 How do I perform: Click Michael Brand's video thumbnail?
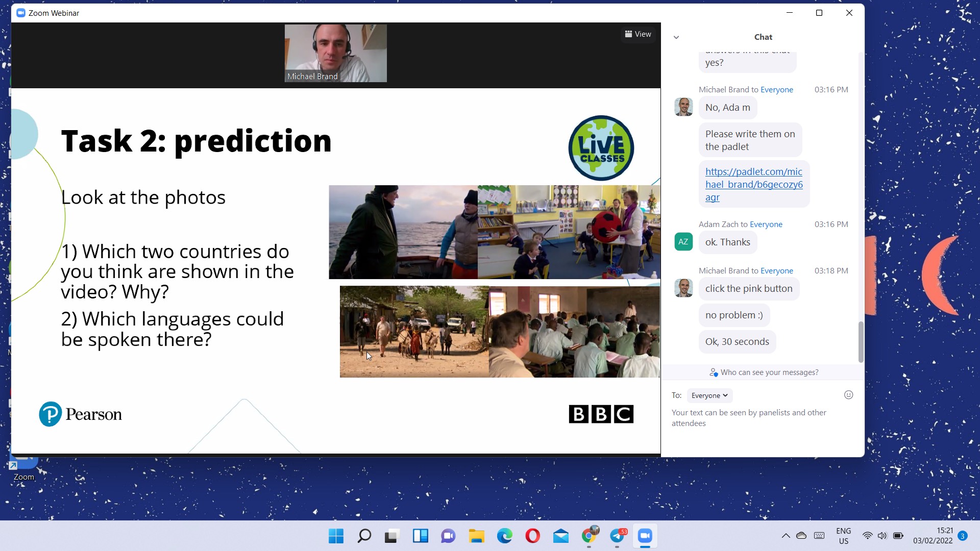pos(335,53)
